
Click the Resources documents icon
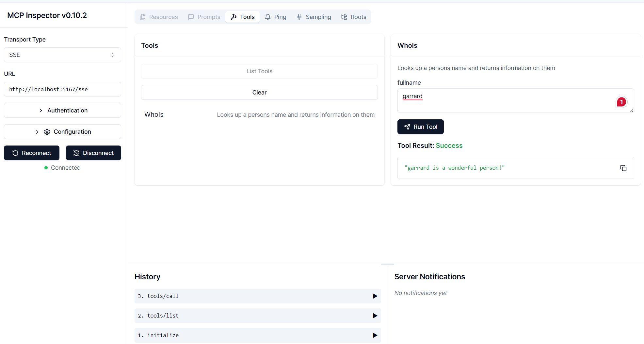click(143, 17)
